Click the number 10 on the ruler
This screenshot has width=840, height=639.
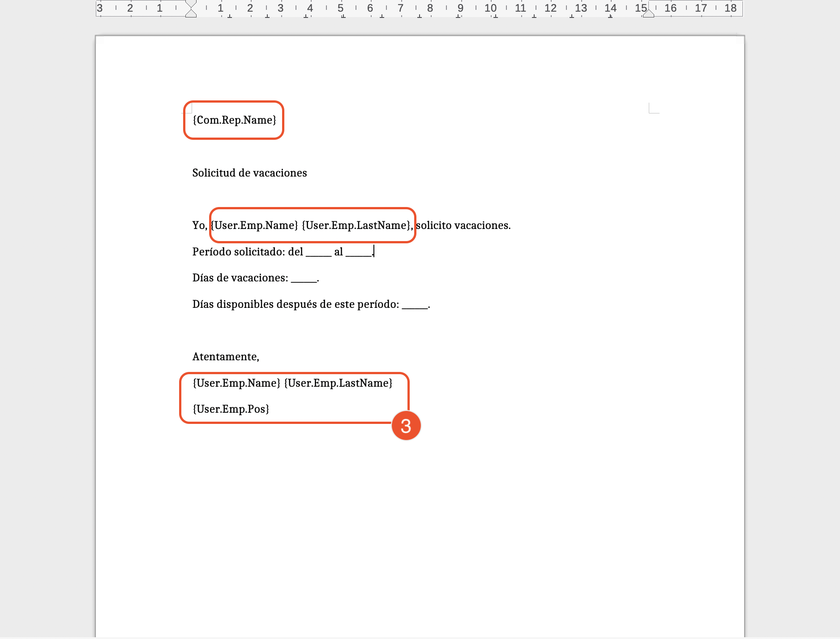click(x=490, y=8)
